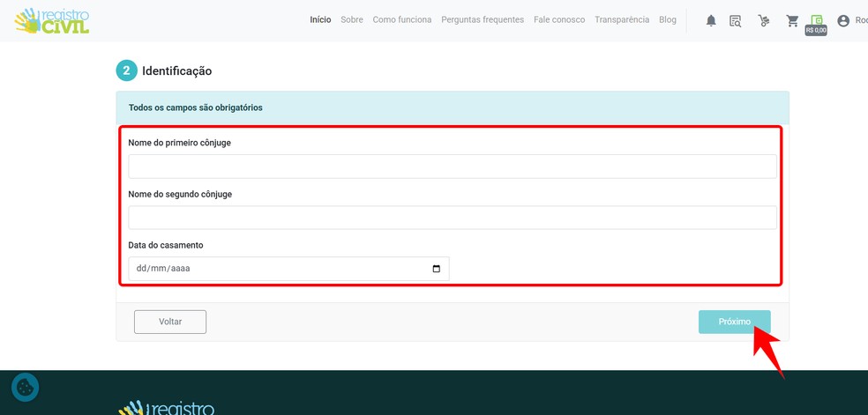Click the Voltar button

(170, 322)
